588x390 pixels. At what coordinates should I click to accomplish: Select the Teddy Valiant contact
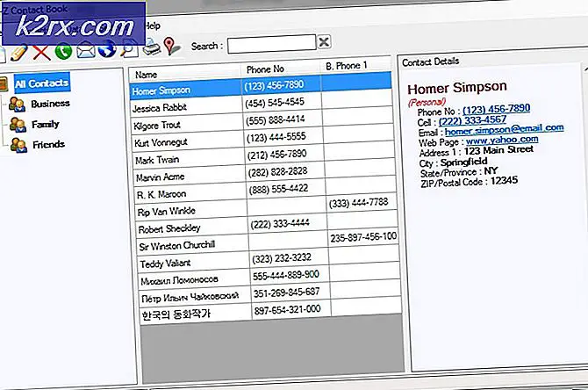pyautogui.click(x=165, y=264)
